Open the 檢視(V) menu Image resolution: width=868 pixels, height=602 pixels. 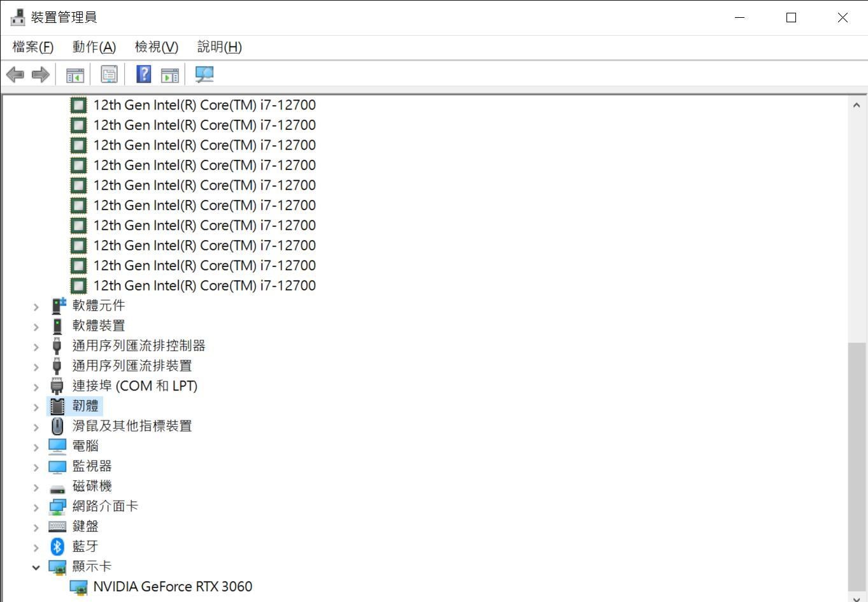157,47
